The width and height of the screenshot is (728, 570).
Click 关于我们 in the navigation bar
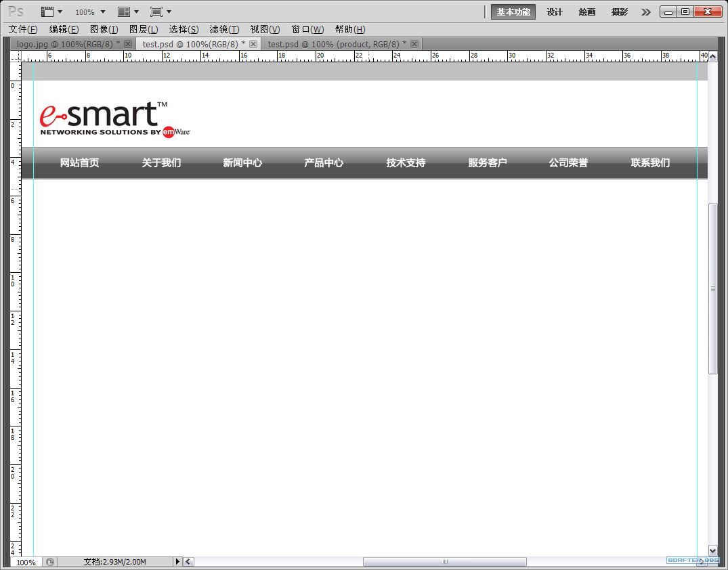coord(161,163)
